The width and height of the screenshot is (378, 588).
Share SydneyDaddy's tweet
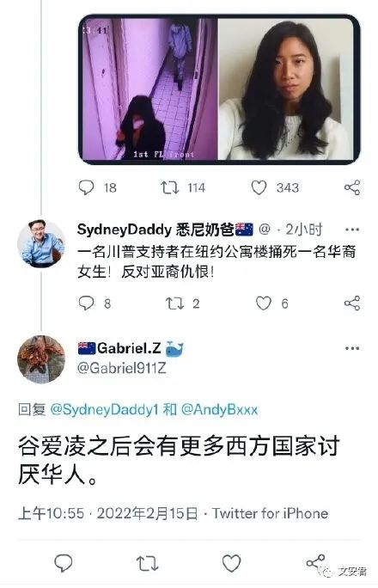click(x=351, y=303)
